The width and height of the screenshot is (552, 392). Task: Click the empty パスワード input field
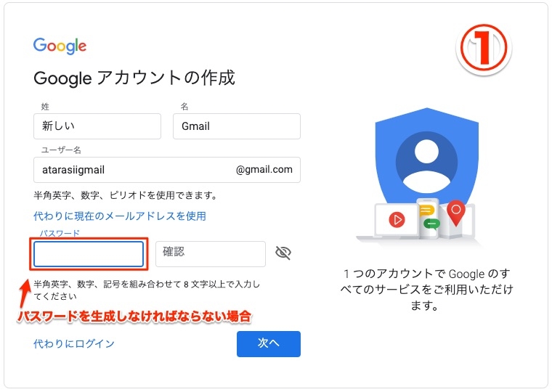click(x=89, y=254)
